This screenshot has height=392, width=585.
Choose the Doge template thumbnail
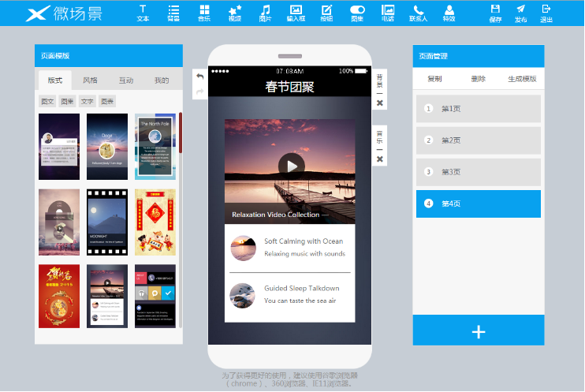(x=107, y=146)
